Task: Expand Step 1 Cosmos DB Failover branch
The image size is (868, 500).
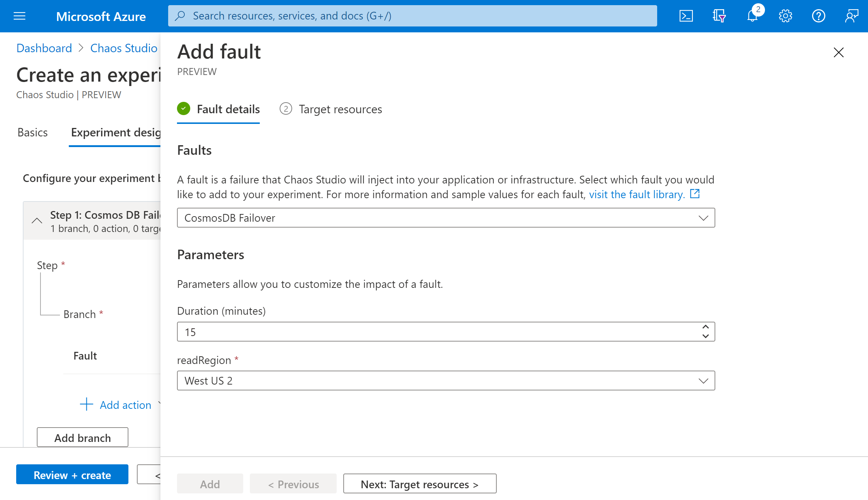Action: coord(38,220)
